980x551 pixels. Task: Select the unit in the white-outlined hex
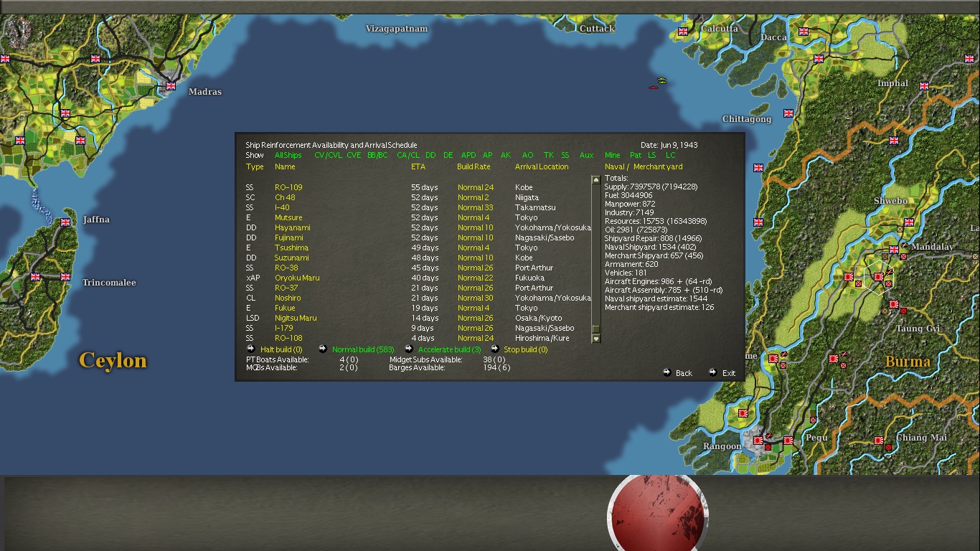(x=879, y=277)
